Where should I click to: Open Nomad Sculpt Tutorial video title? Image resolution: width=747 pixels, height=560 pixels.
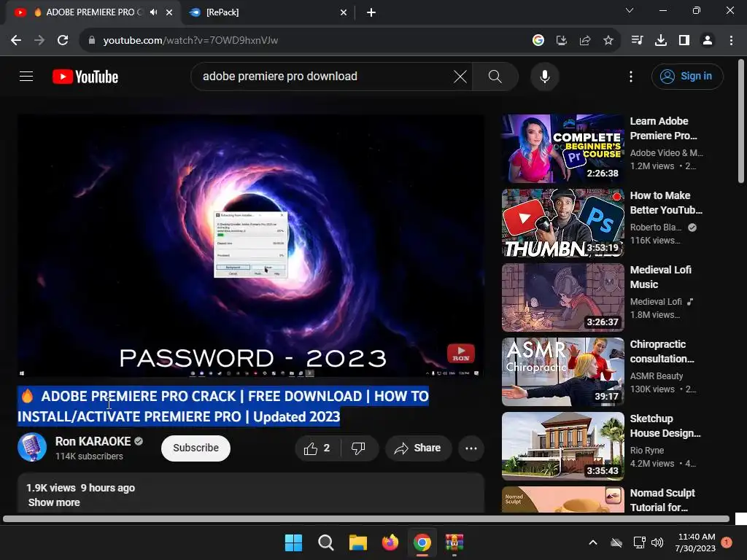pyautogui.click(x=662, y=500)
